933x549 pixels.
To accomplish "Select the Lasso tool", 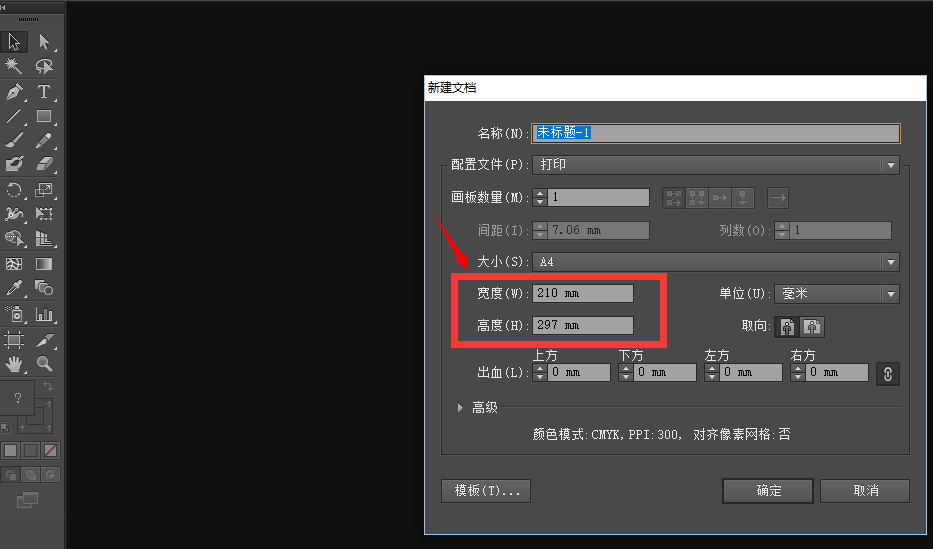I will pos(44,65).
